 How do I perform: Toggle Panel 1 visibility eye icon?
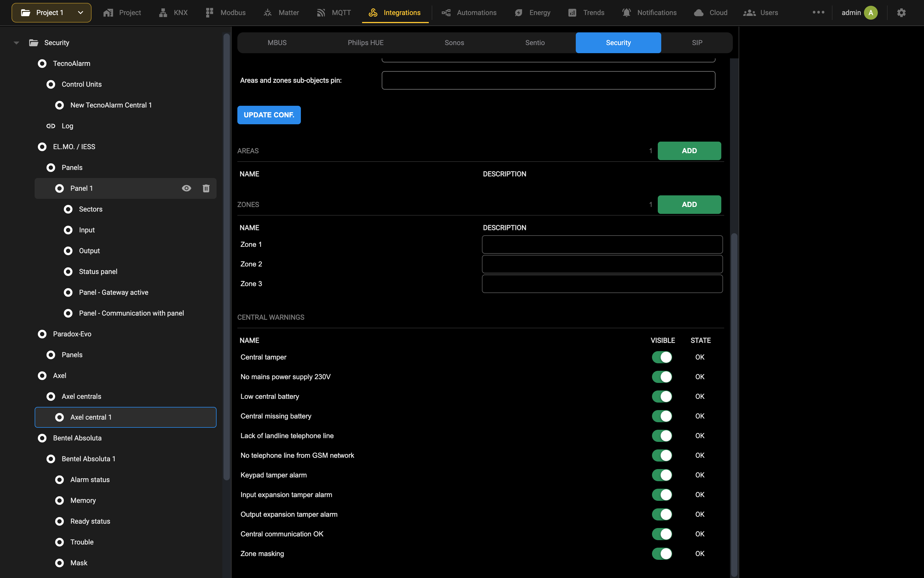click(x=186, y=188)
